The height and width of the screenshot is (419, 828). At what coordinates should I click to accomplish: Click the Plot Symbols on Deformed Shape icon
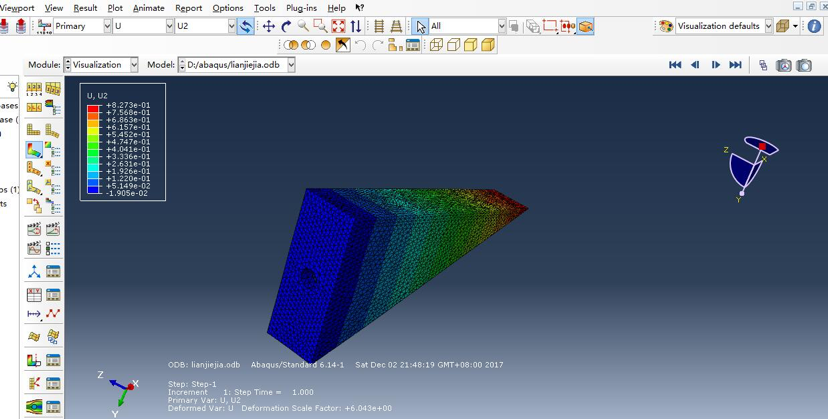tap(34, 169)
